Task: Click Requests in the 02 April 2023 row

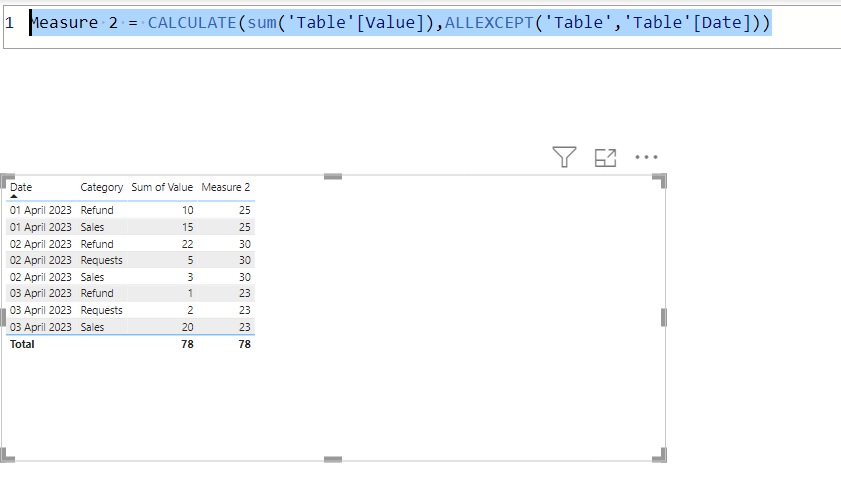Action: point(101,260)
